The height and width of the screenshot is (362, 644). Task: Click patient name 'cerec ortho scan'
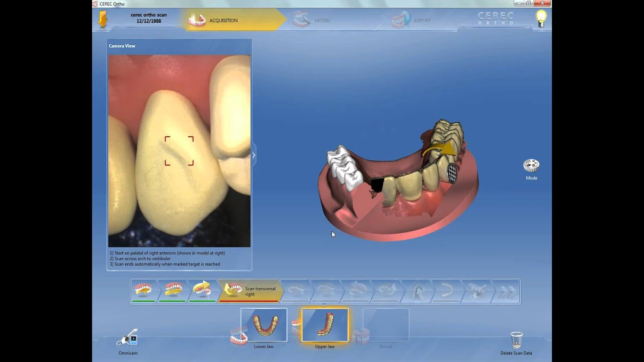click(x=148, y=15)
